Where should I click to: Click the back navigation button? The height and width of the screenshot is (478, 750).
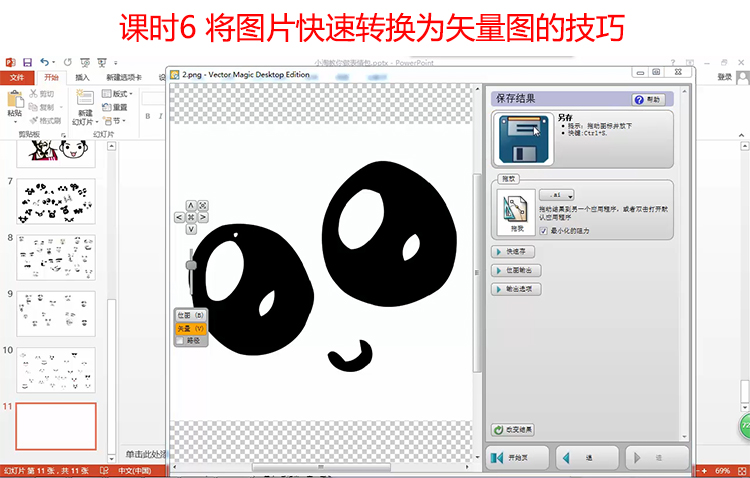coord(587,458)
